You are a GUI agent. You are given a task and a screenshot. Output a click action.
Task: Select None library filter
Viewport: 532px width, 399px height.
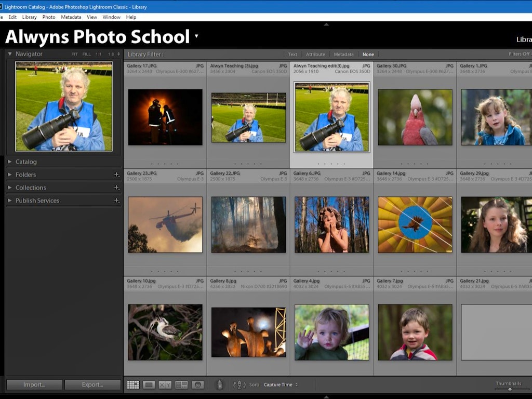[368, 54]
